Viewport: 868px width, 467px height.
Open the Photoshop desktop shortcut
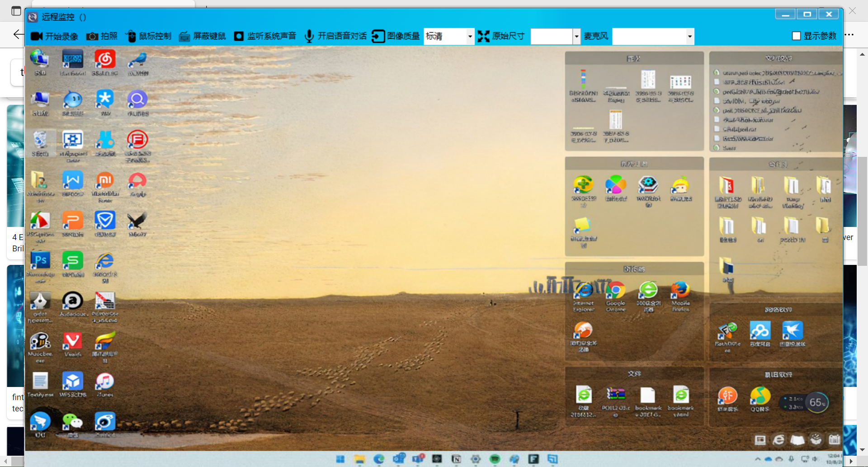41,261
